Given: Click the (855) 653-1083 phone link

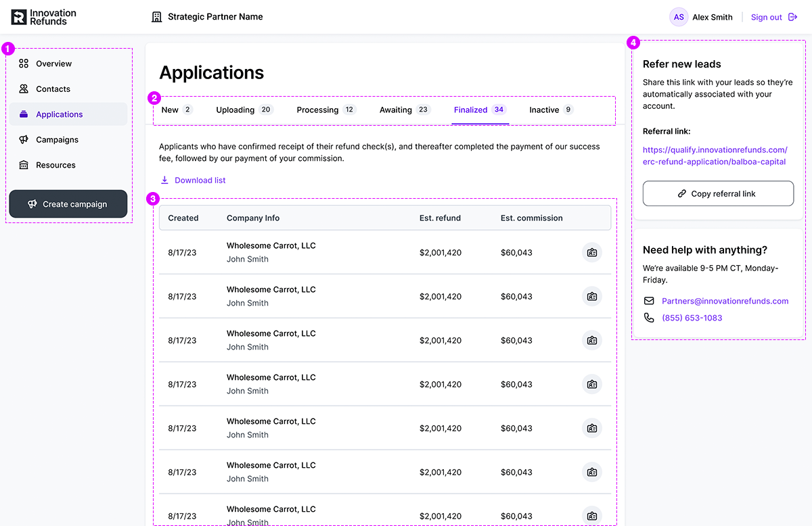Looking at the screenshot, I should 692,318.
